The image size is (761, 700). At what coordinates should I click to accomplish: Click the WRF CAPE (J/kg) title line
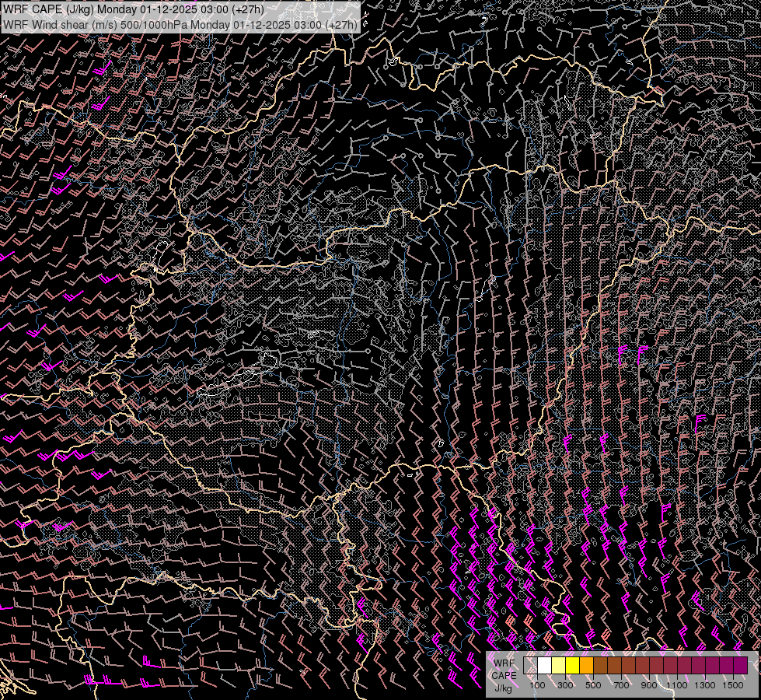click(x=132, y=9)
